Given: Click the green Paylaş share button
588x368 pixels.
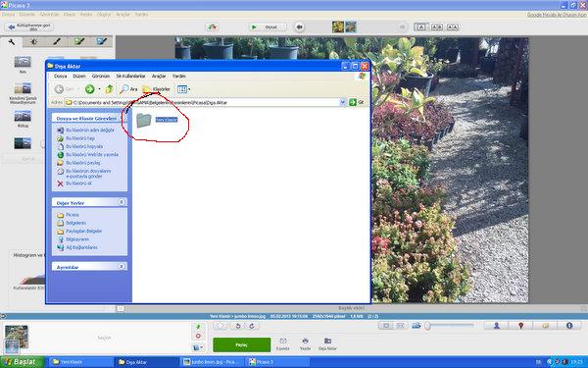Looking at the screenshot, I should [x=241, y=344].
